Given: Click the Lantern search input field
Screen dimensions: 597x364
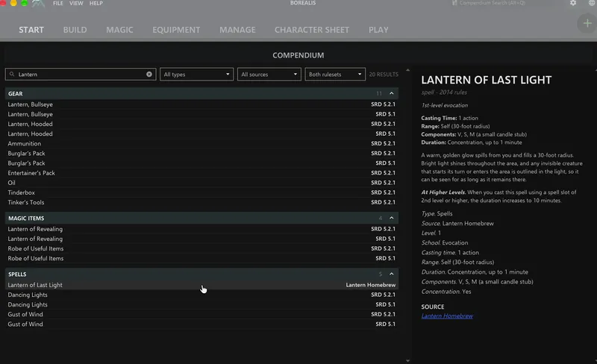Looking at the screenshot, I should pos(81,75).
